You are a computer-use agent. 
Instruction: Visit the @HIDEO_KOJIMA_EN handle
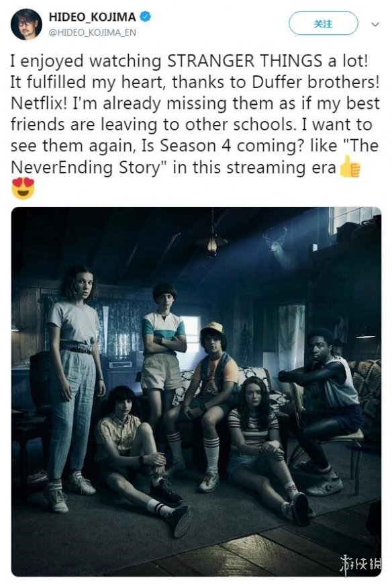[93, 33]
